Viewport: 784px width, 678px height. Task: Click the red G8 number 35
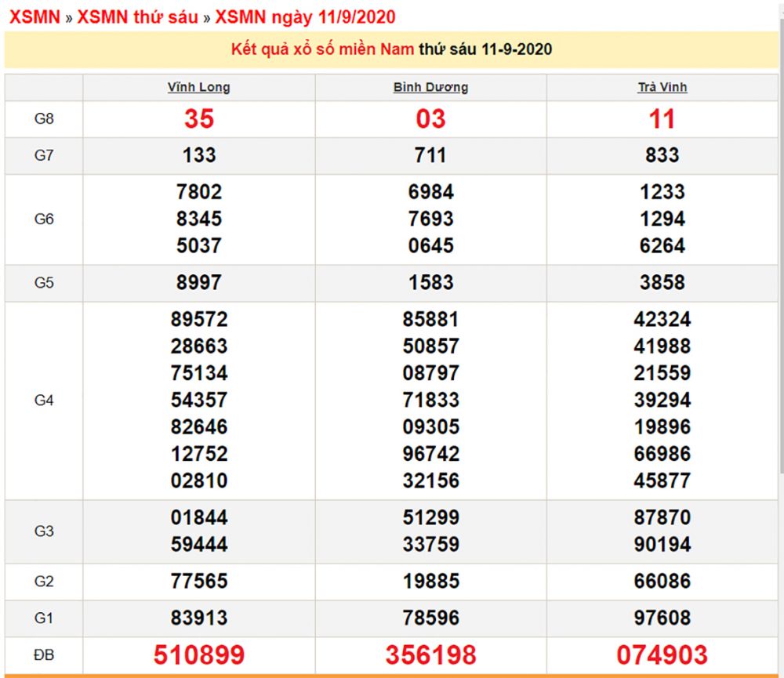click(x=198, y=119)
